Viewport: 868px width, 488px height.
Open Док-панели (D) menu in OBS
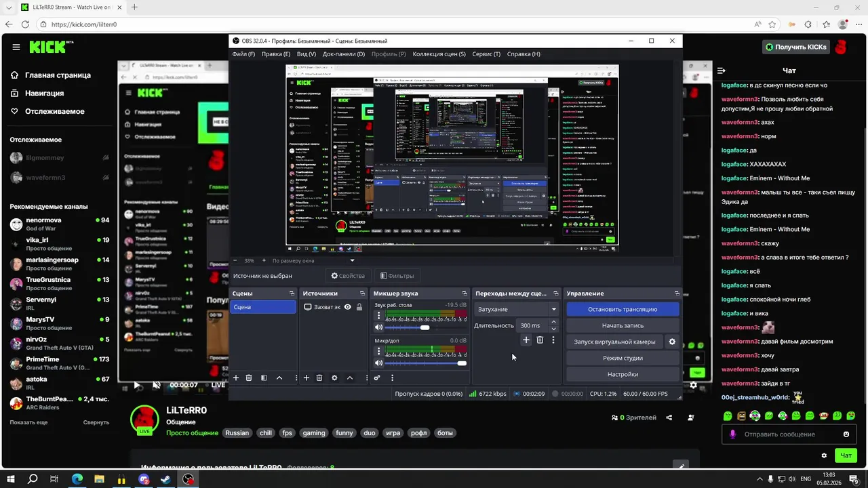[x=344, y=54]
